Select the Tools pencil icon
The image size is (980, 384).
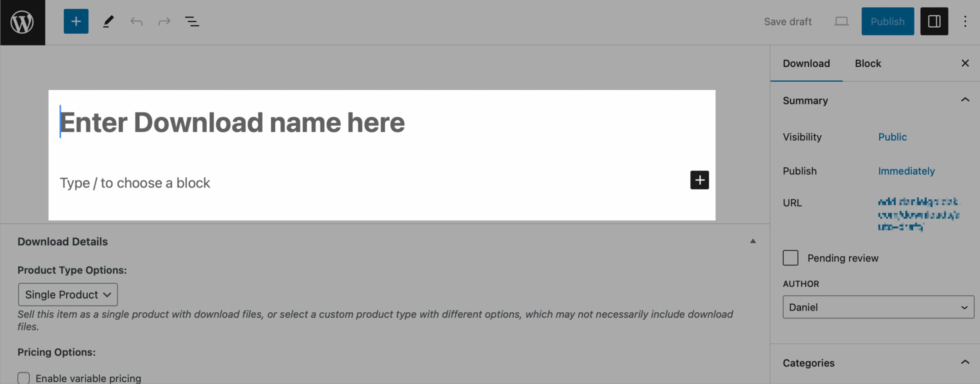point(108,21)
